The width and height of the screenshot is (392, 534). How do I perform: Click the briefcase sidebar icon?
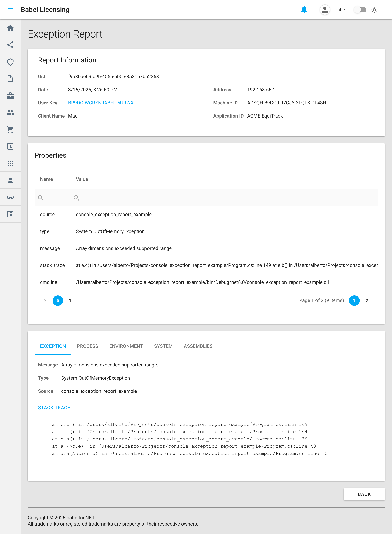[x=10, y=96]
